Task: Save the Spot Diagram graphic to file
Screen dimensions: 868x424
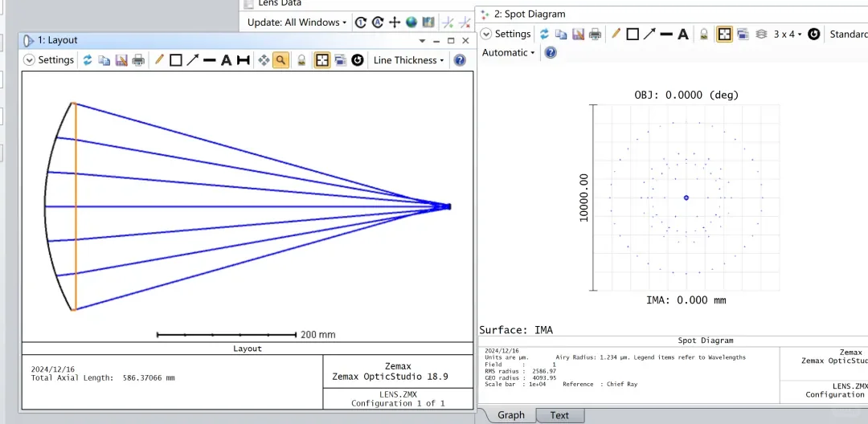Action: [579, 35]
